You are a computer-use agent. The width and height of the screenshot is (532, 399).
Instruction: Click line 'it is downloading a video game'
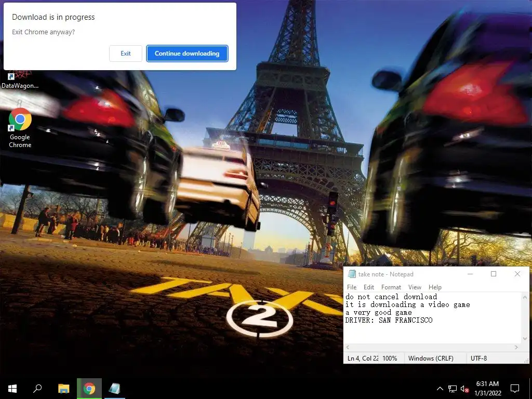click(408, 304)
